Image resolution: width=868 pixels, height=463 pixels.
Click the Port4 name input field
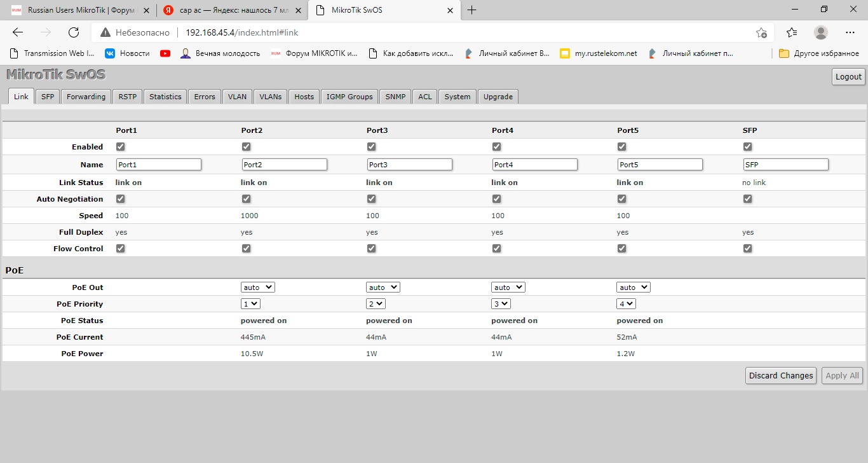535,165
